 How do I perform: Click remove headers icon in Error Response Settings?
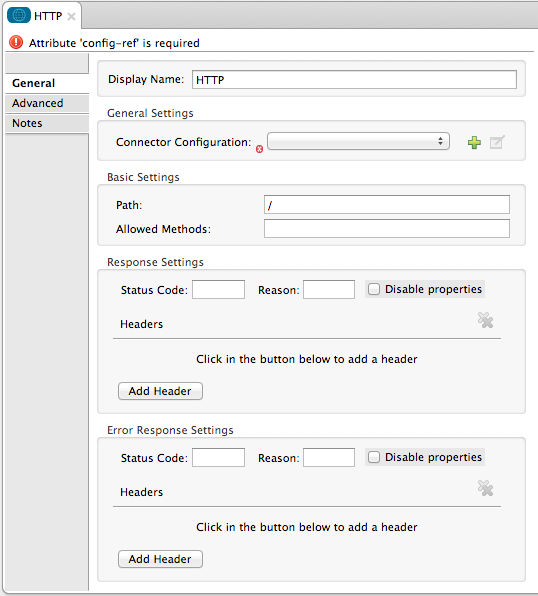click(x=486, y=488)
